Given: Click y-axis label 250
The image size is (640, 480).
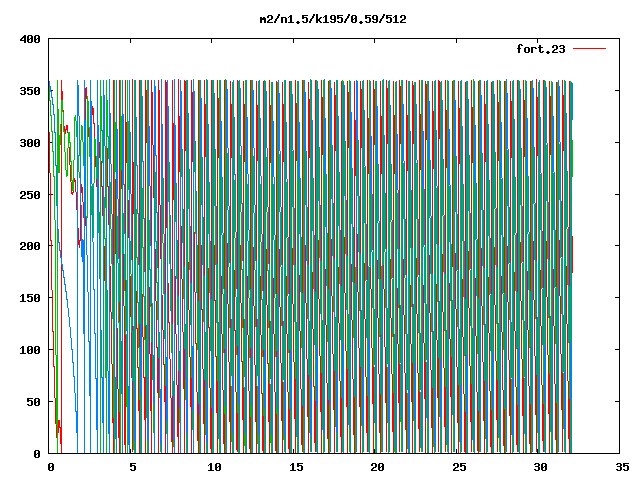Looking at the screenshot, I should click(30, 195).
